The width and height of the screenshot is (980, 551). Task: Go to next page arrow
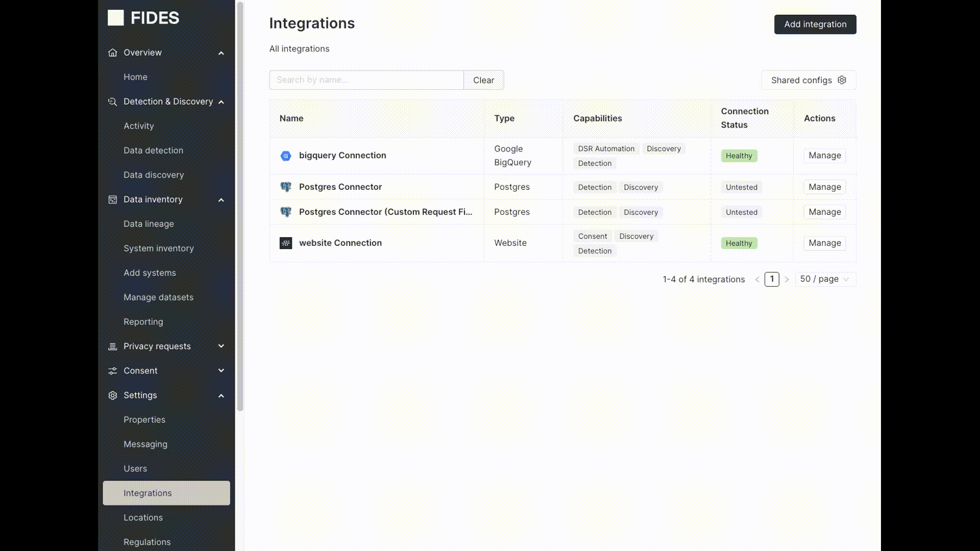coord(787,280)
